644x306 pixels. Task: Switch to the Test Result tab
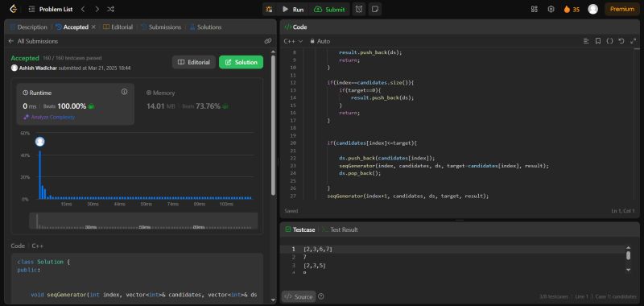(x=340, y=229)
